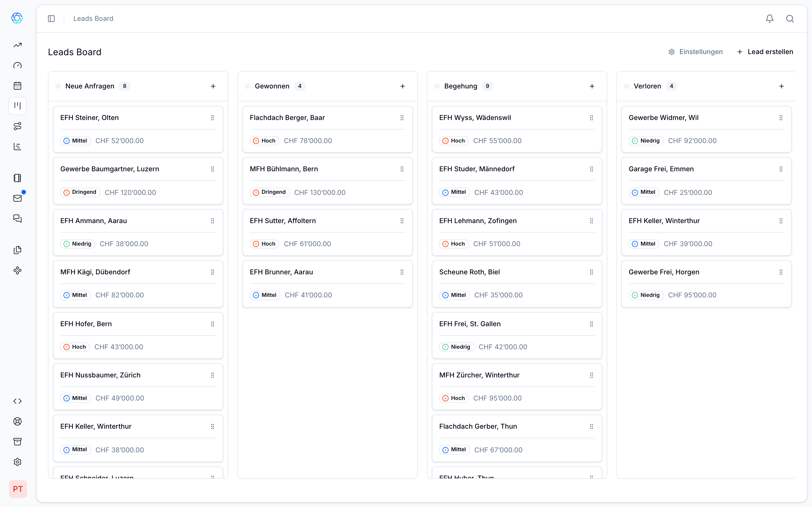Click Lead erstellen button

[765, 52]
